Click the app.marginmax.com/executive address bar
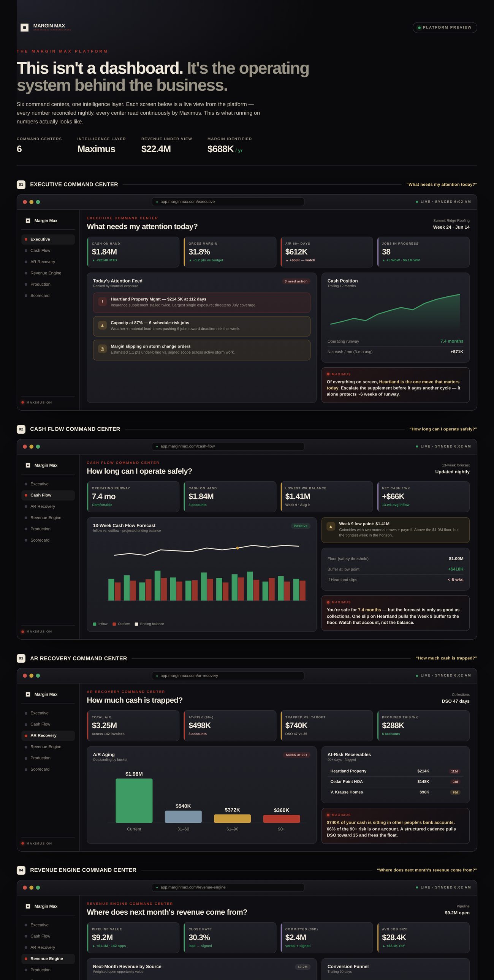The width and height of the screenshot is (494, 980). pyautogui.click(x=228, y=202)
